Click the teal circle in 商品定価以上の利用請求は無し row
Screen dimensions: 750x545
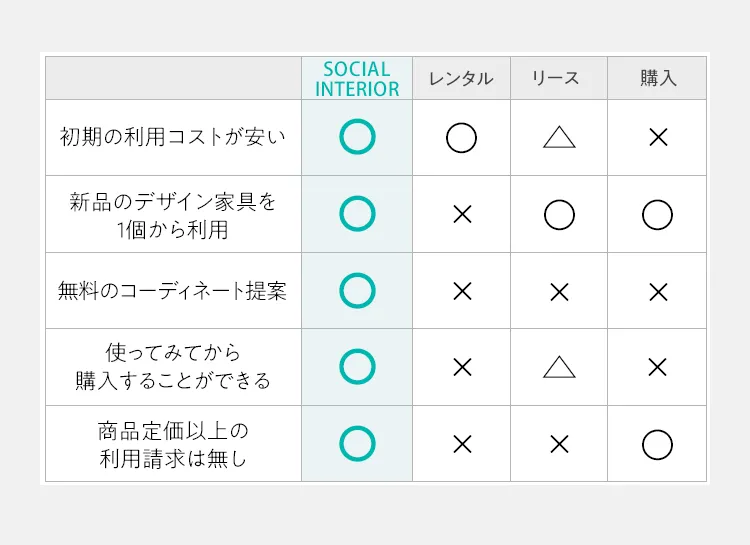click(x=357, y=444)
